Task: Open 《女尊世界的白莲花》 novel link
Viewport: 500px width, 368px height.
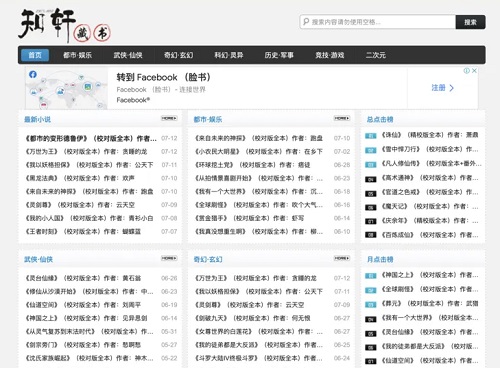Action: coord(259,332)
